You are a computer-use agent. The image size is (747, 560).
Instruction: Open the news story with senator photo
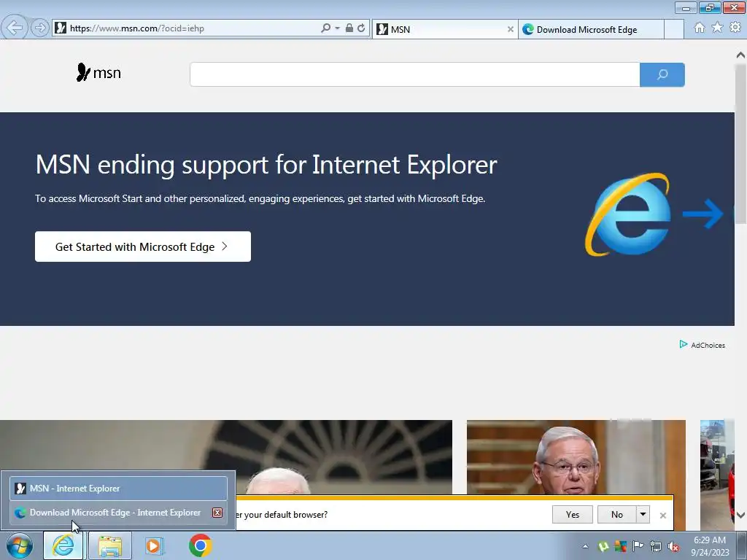pos(576,457)
